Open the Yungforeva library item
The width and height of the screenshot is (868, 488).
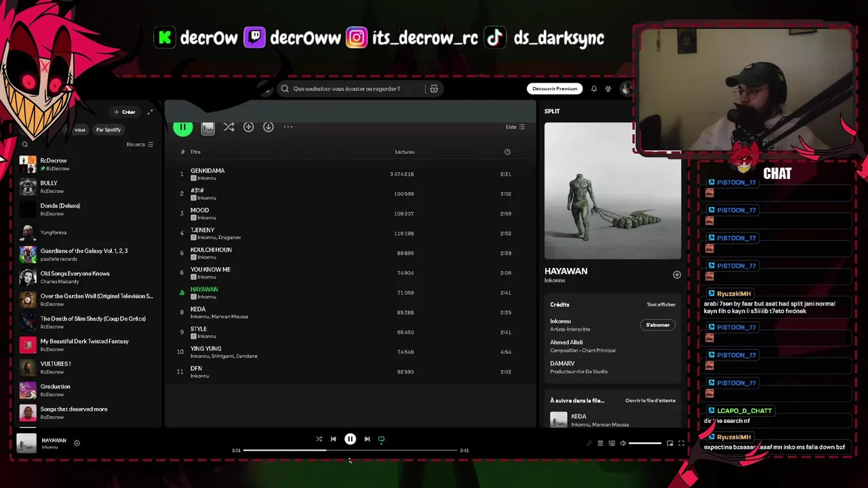click(x=88, y=232)
